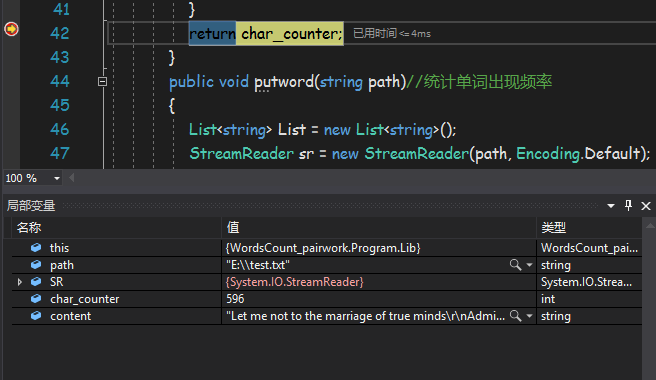Image resolution: width=656 pixels, height=380 pixels.
Task: Click the highlighted 'return' keyword
Action: click(x=212, y=33)
